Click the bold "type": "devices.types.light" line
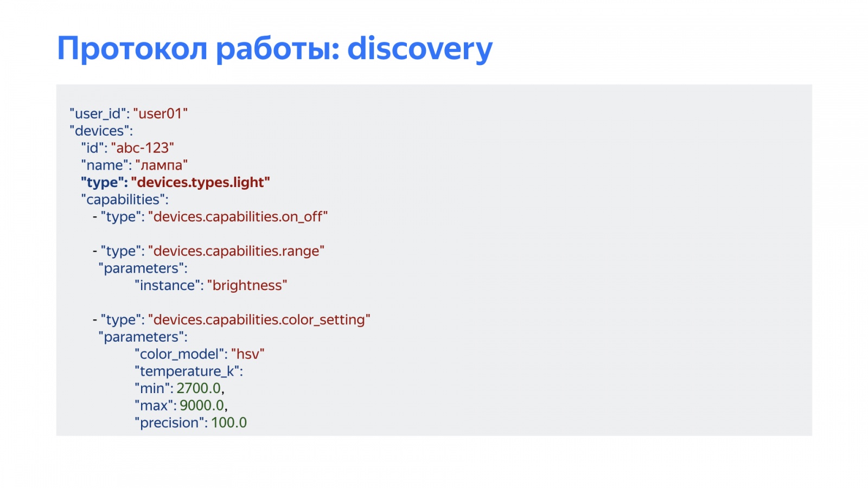 (x=175, y=182)
